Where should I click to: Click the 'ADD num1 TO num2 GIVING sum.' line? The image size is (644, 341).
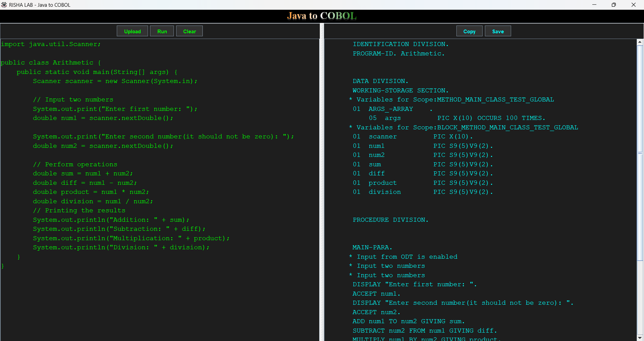pyautogui.click(x=408, y=321)
